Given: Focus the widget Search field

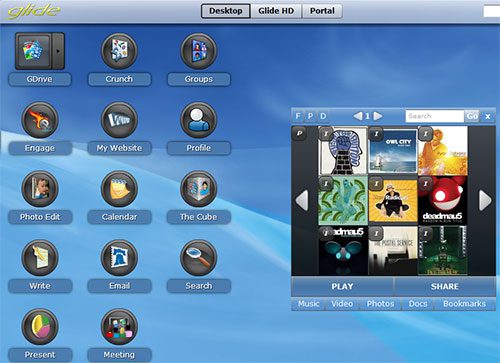Looking at the screenshot, I should 434,116.
